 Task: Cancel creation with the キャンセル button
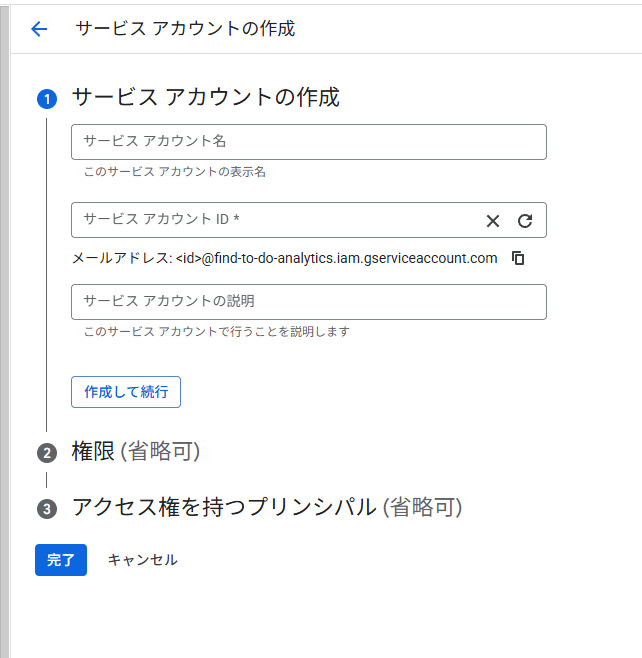click(x=142, y=560)
